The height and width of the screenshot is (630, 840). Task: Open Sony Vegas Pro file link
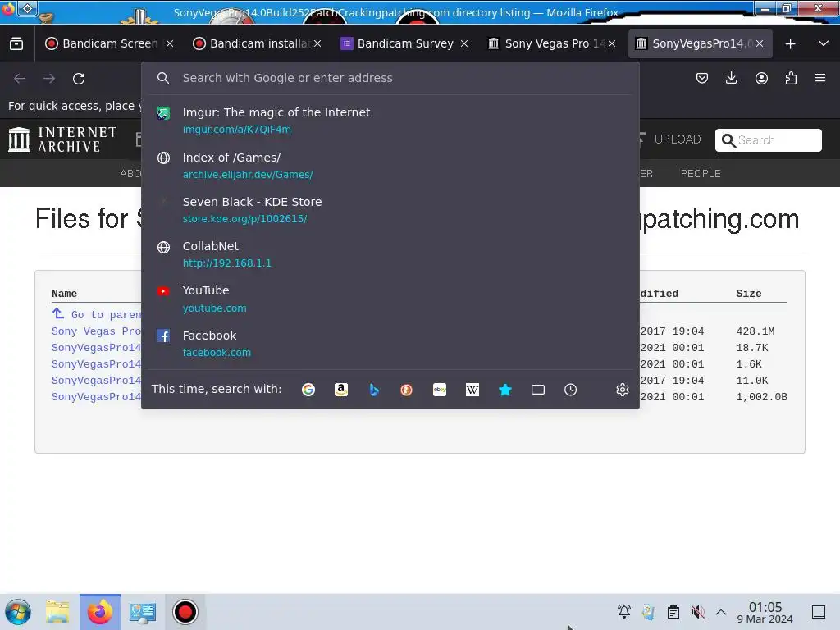97,331
